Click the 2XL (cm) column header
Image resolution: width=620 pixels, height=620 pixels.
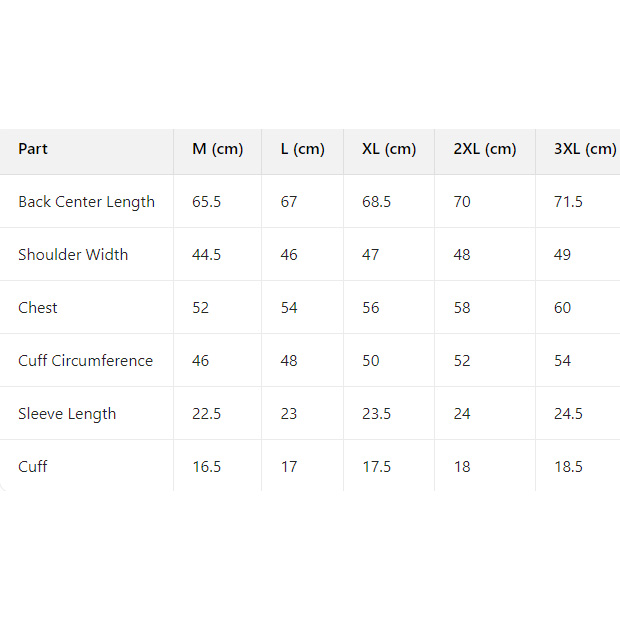coord(485,149)
